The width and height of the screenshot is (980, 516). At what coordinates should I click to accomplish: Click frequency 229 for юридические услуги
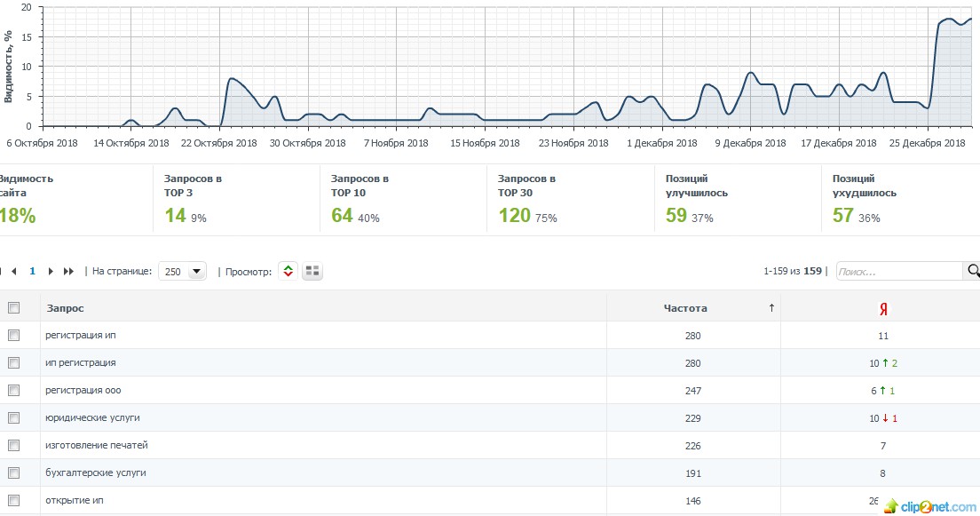[693, 418]
